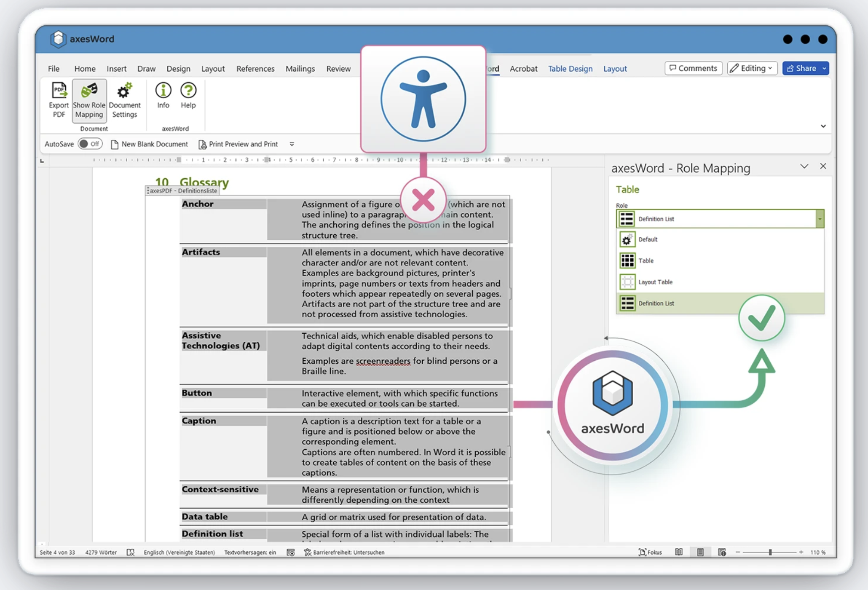Switch to Web Layout view icon
Image resolution: width=868 pixels, height=590 pixels.
[x=722, y=552]
